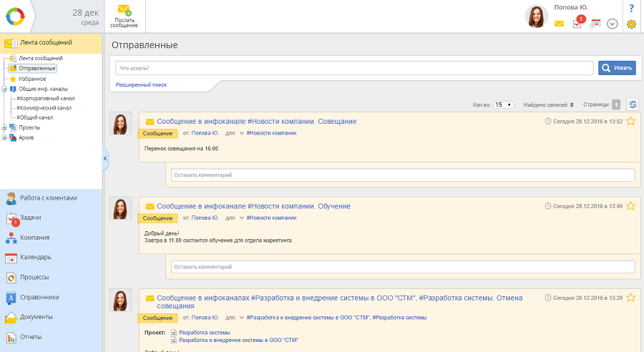Open project link Разработка системы
Viewport: 644px width, 352px height.
click(205, 333)
